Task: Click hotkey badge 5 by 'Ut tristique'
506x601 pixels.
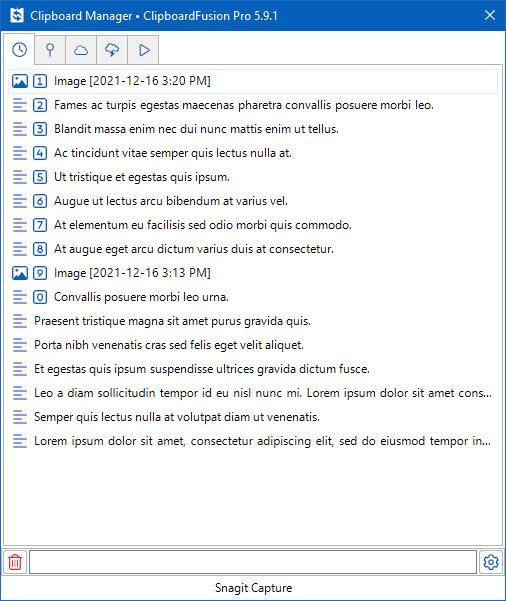Action: [40, 177]
